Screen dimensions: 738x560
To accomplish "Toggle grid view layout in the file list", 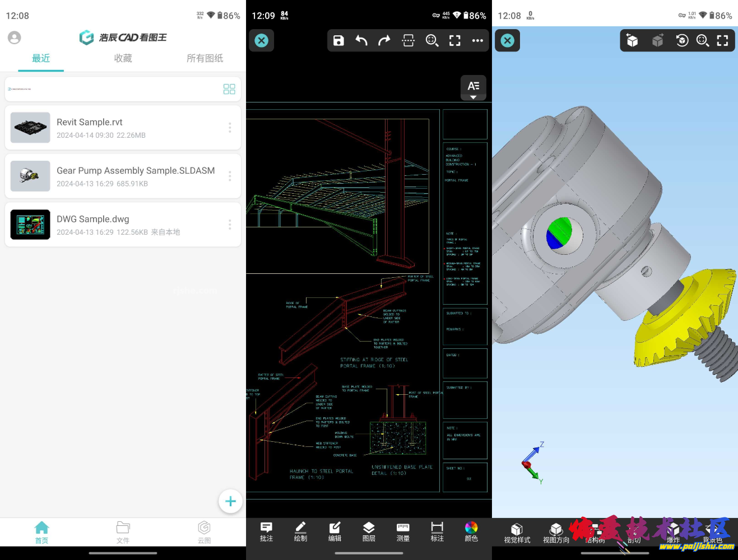I will [x=229, y=89].
